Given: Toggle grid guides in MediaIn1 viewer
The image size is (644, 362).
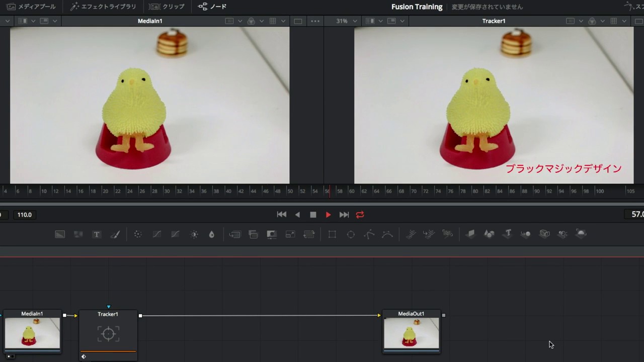Looking at the screenshot, I should click(273, 21).
